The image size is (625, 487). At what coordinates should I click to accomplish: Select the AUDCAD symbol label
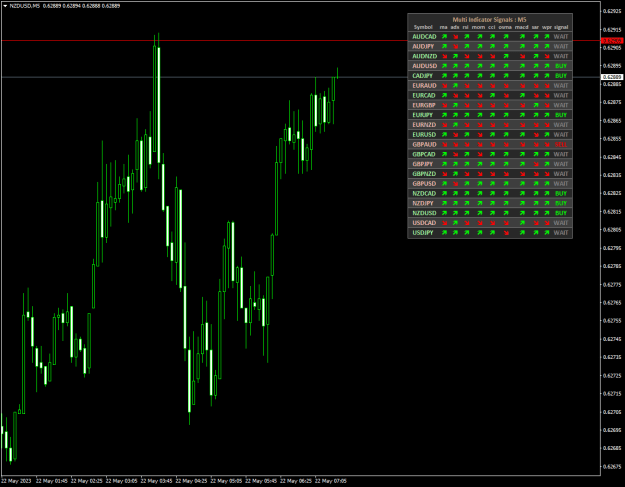pos(424,37)
